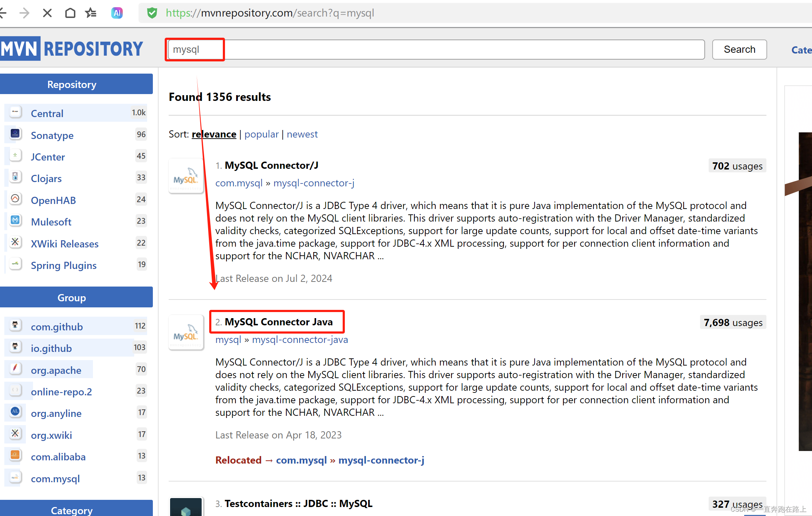Open the AI assistant icon in toolbar

point(117,13)
